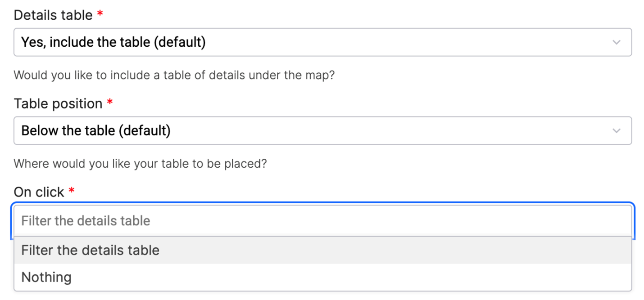Click empty area in highlighted Filter option row
The height and width of the screenshot is (300, 644).
pos(395,250)
